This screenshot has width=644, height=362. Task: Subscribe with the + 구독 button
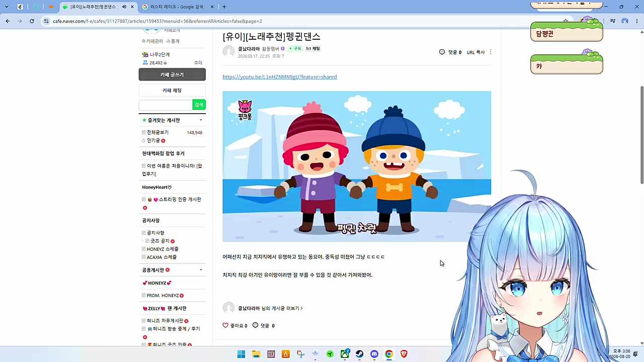(295, 49)
